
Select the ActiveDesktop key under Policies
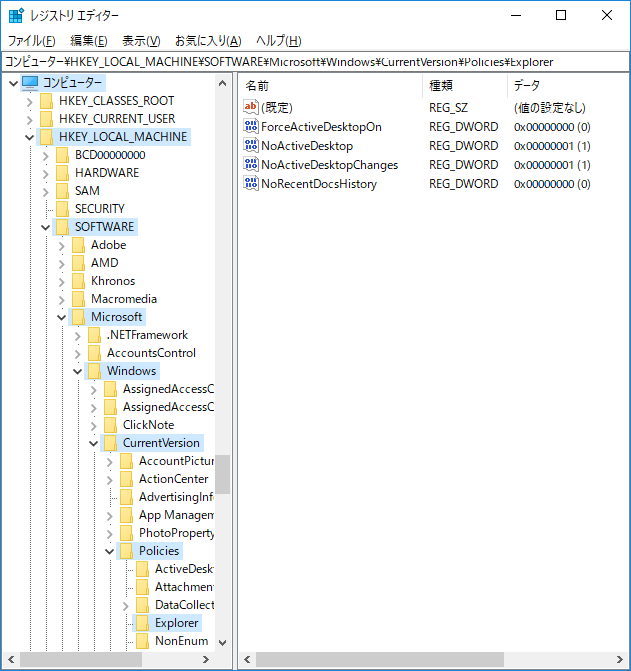(x=184, y=569)
